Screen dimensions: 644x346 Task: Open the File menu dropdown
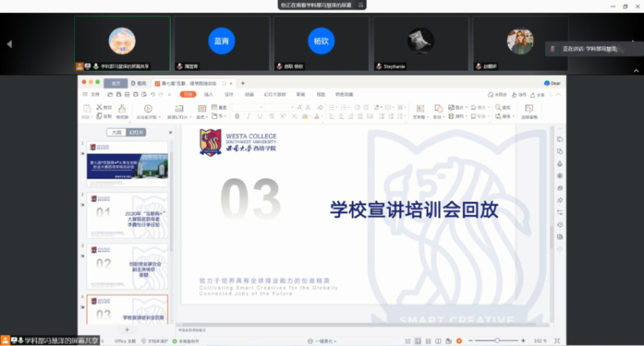[x=93, y=94]
